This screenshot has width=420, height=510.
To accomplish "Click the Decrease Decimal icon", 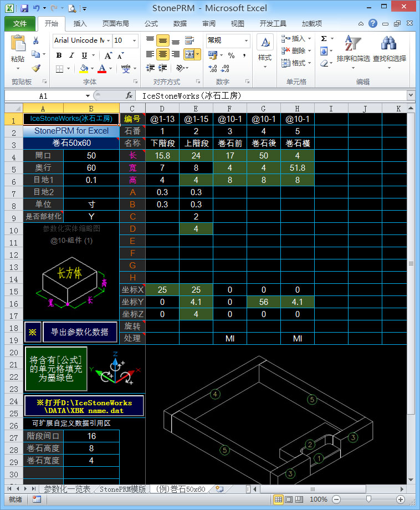I will pyautogui.click(x=225, y=68).
